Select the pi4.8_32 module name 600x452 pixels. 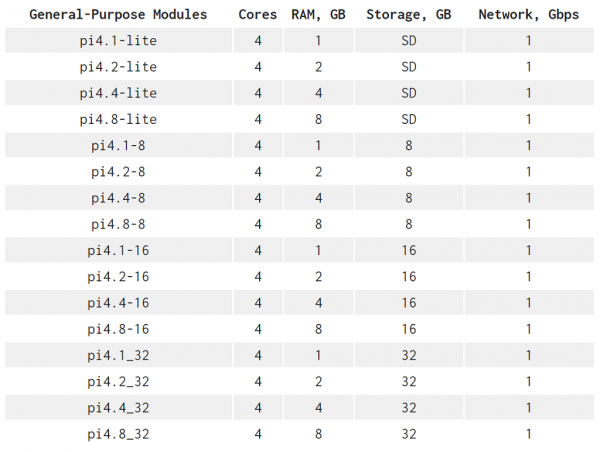coord(118,434)
